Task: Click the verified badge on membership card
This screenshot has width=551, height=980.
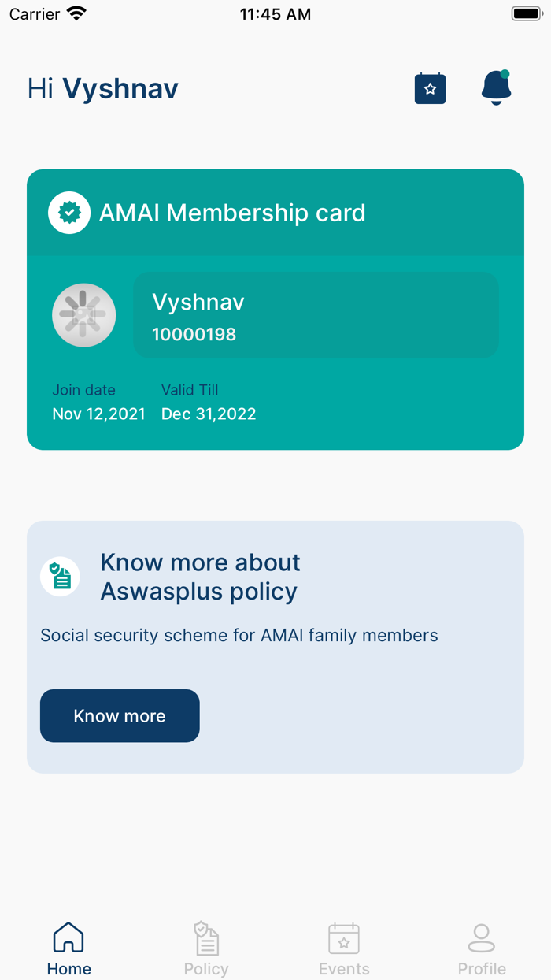Action: pos(69,213)
